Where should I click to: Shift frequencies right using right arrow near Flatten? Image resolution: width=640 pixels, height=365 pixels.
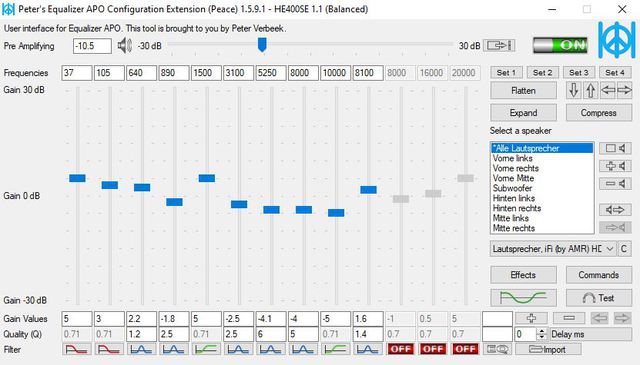pyautogui.click(x=624, y=90)
